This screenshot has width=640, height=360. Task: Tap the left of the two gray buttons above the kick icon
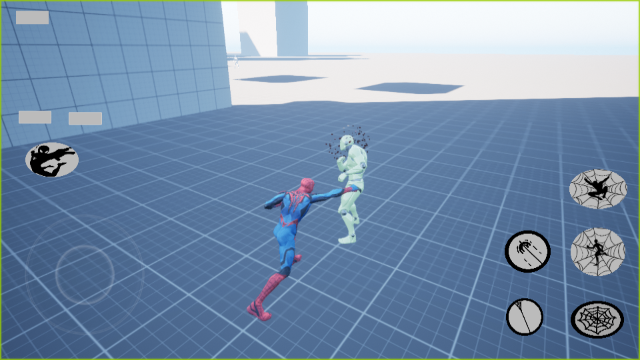pyautogui.click(x=35, y=117)
